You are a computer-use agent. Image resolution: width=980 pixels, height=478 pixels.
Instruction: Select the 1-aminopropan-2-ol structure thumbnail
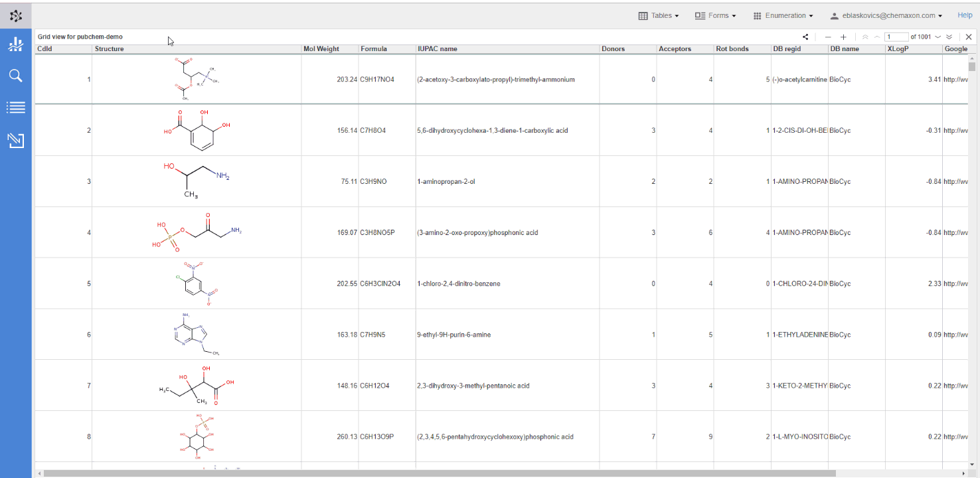pos(197,181)
